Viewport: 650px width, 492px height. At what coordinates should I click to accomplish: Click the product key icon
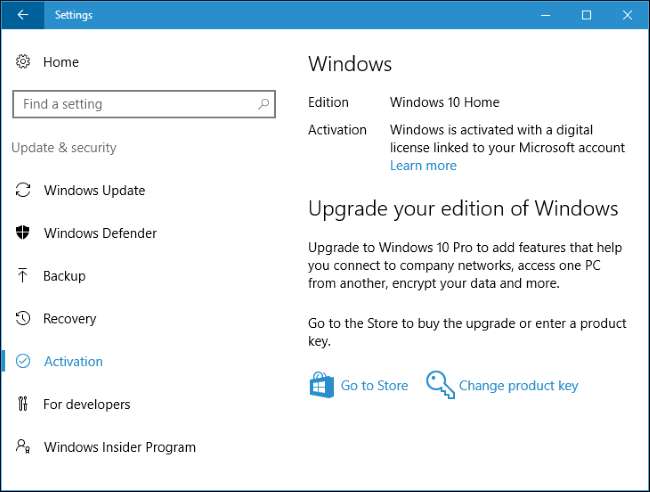coord(440,385)
